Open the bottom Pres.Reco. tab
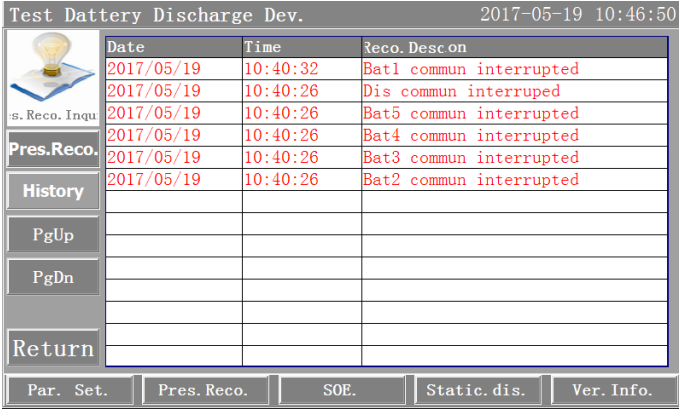Screen dimensions: 681x411 point(204,390)
